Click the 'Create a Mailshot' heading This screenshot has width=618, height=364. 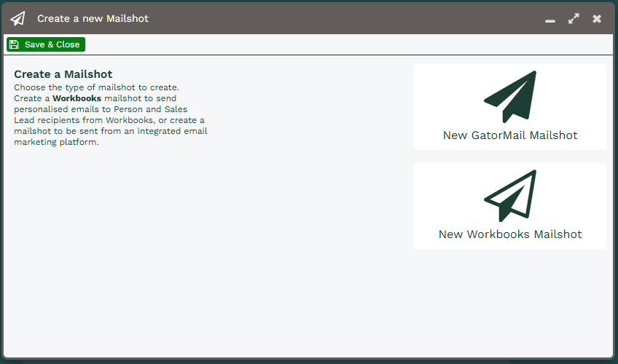click(x=63, y=74)
